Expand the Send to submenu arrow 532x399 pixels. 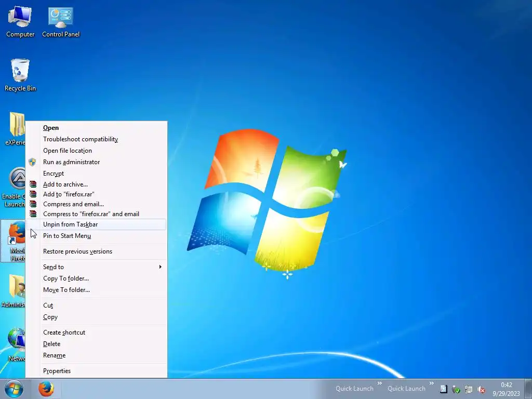160,267
